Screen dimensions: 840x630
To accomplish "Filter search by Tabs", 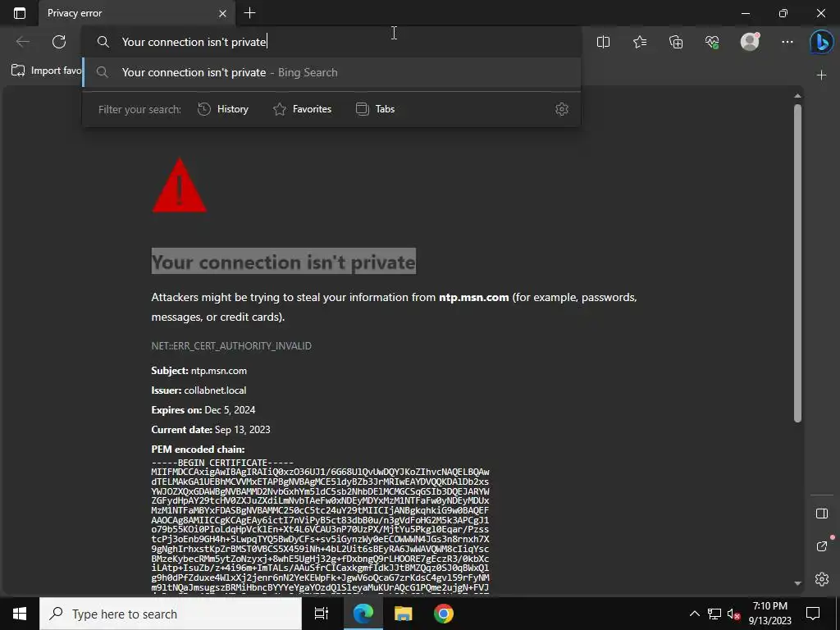I will click(x=376, y=109).
